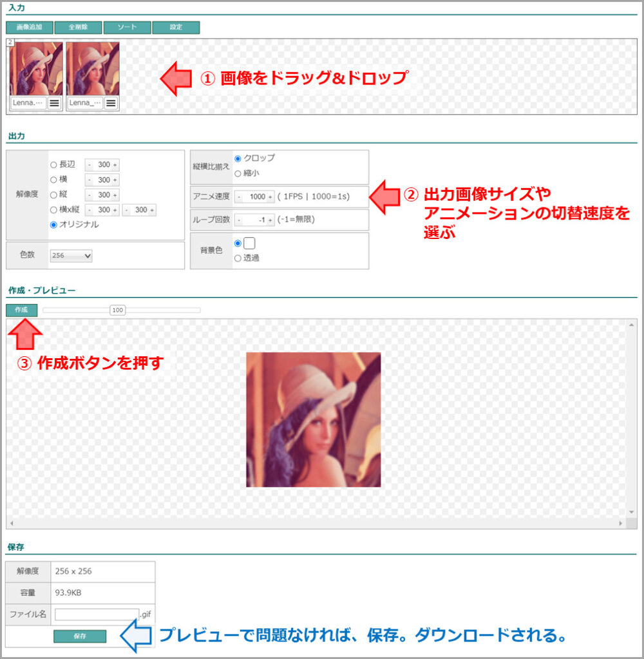
Task: Decrease the width value in 横x縦 row
Action: coord(90,210)
